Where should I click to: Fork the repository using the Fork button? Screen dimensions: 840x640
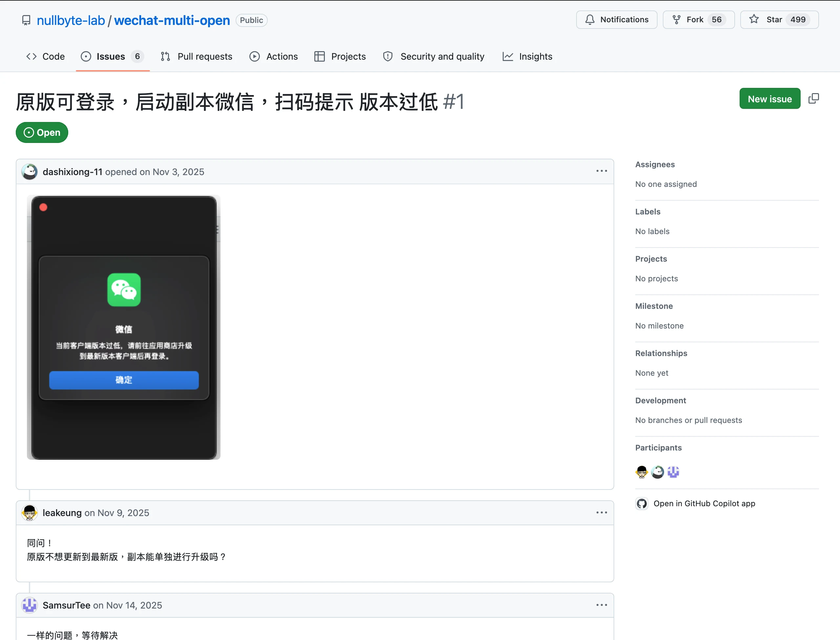tap(698, 19)
